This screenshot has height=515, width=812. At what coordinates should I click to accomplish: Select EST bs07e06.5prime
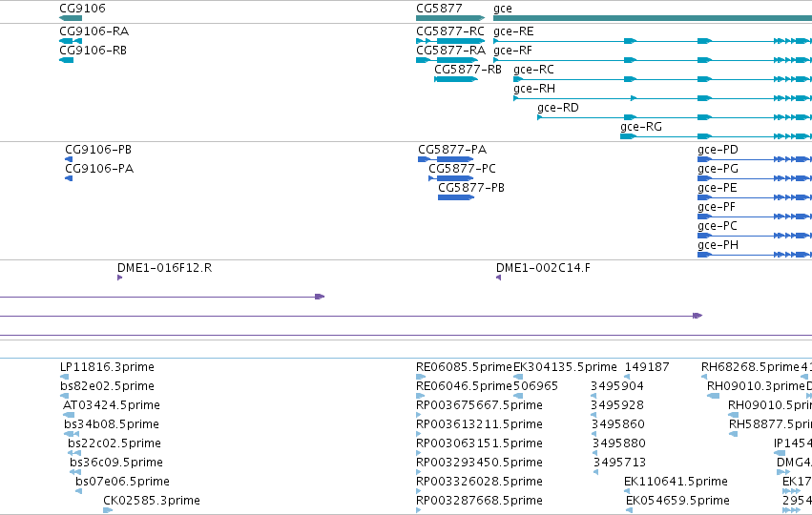pos(123,482)
